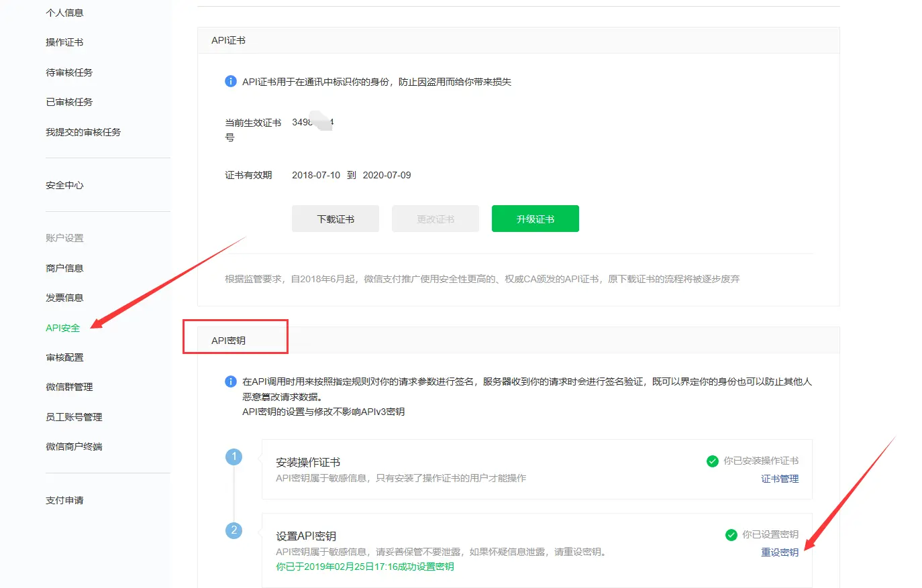The width and height of the screenshot is (922, 588).
Task: Open 支付申请 sidebar item
Action: 64,500
